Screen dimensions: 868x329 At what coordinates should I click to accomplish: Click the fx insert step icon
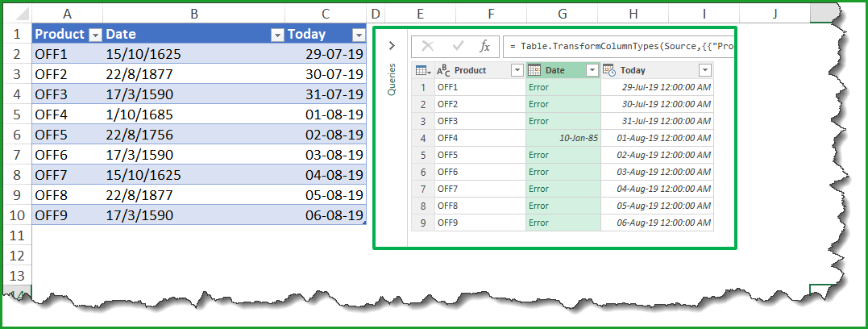(x=485, y=47)
